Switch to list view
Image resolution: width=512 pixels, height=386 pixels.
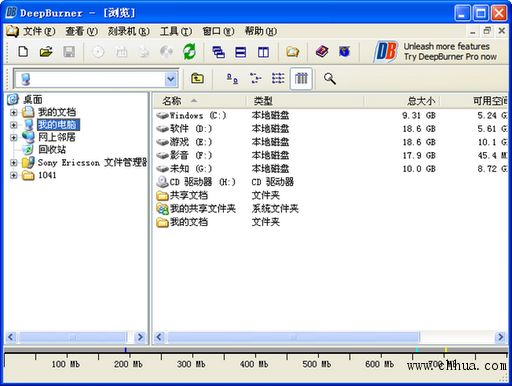pos(278,79)
